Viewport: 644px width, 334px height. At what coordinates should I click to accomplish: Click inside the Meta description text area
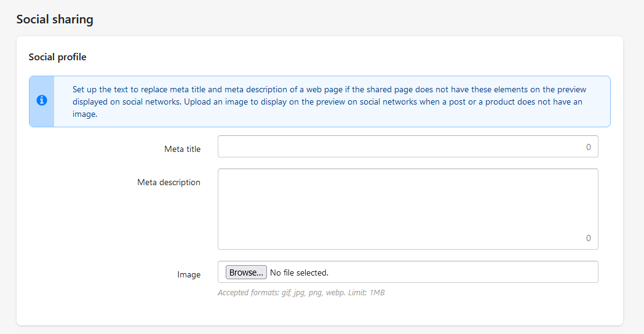click(408, 209)
